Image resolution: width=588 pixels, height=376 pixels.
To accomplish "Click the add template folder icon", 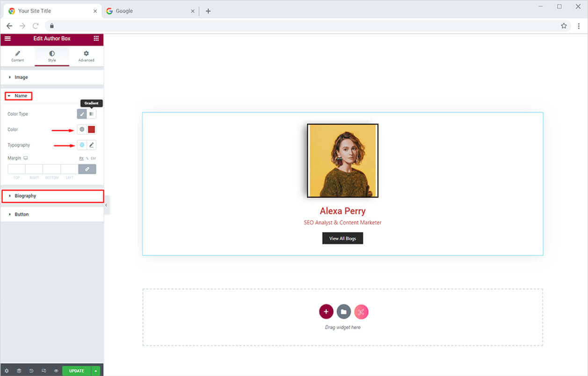I will [x=343, y=311].
